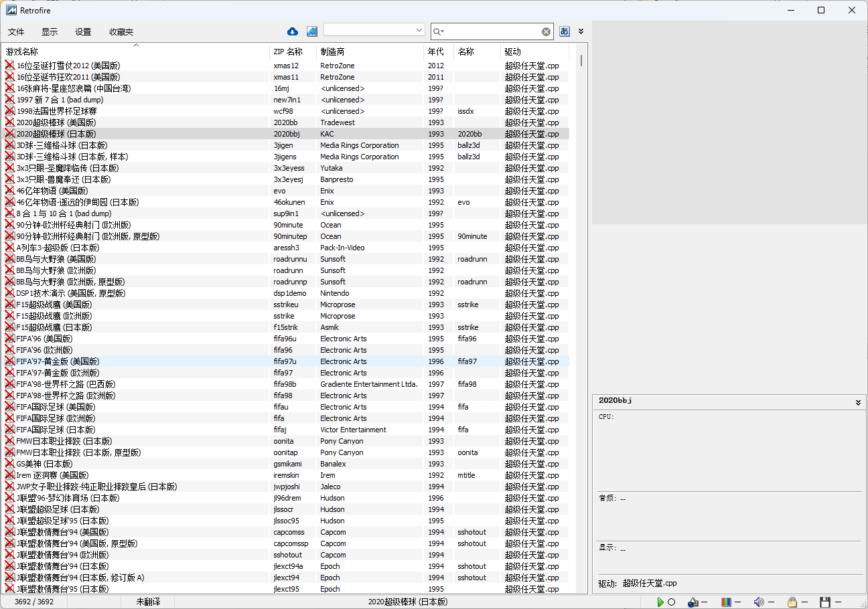Image resolution: width=868 pixels, height=609 pixels.
Task: Click manufacturer cell Pack-In-Video
Action: click(x=342, y=248)
